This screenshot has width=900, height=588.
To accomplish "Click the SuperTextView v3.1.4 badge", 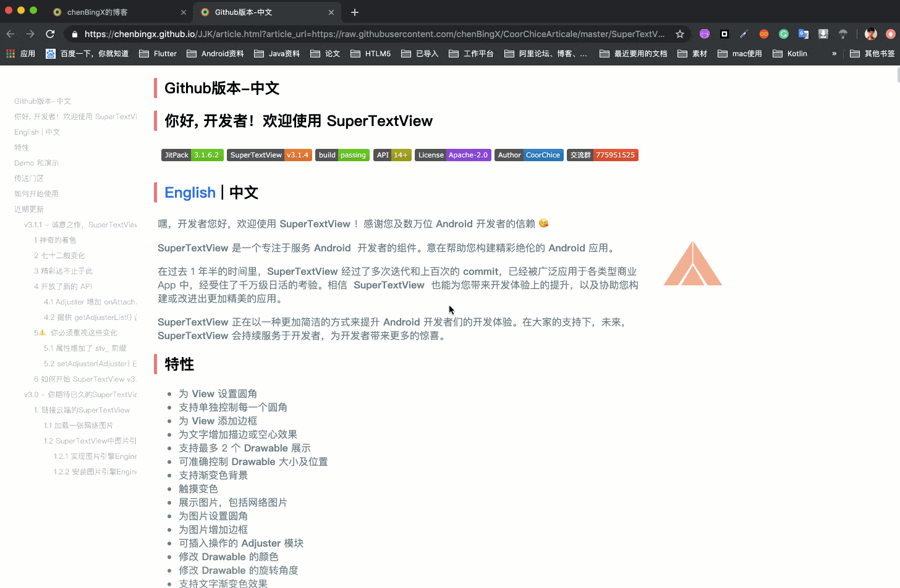I will (x=269, y=155).
